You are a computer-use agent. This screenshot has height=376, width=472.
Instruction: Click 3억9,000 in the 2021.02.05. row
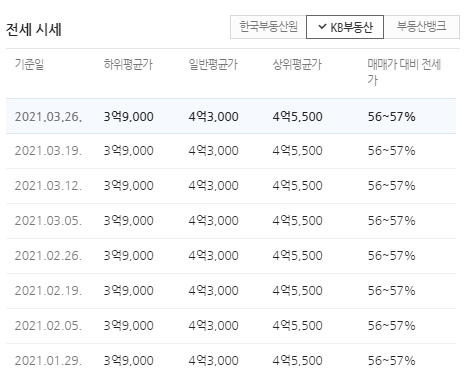(129, 326)
